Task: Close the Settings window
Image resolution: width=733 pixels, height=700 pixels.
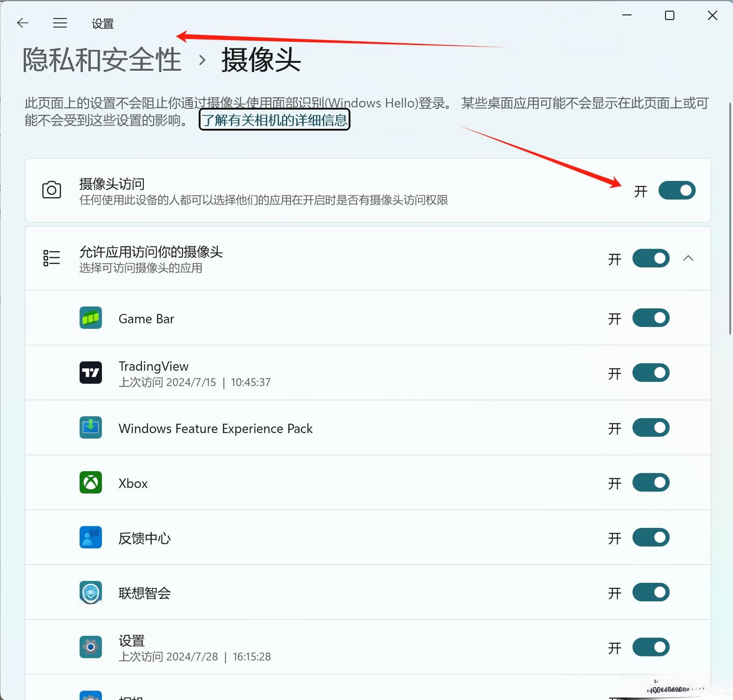Action: point(712,15)
